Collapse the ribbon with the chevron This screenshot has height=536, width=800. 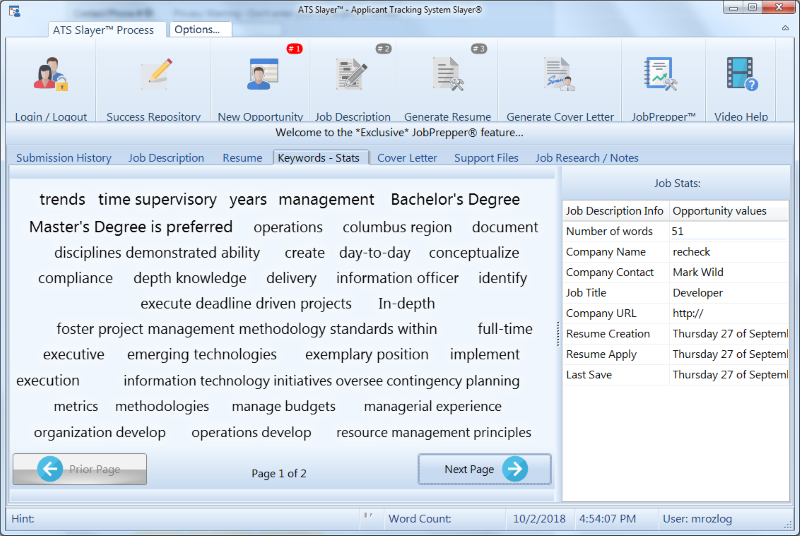coord(785,28)
